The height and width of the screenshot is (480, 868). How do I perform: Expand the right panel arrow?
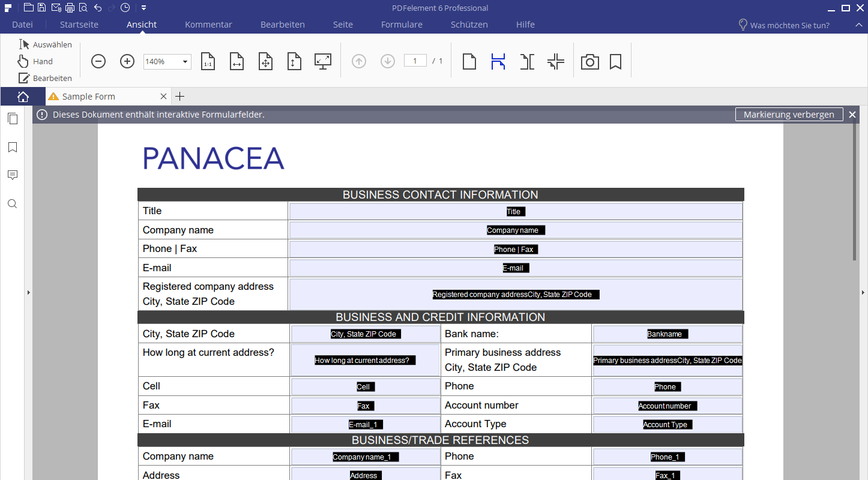pyautogui.click(x=863, y=293)
